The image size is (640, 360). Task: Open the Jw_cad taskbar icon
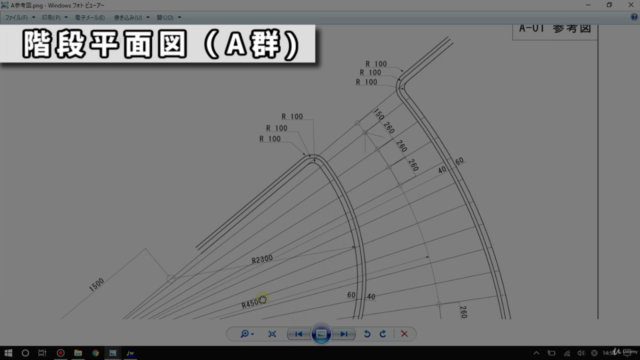[130, 353]
